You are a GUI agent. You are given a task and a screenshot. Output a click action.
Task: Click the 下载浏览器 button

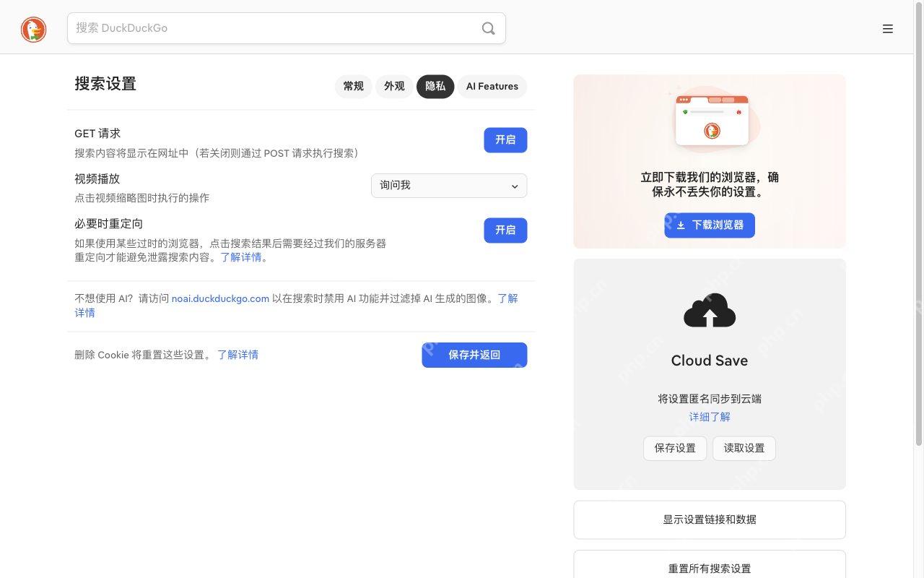click(x=710, y=225)
